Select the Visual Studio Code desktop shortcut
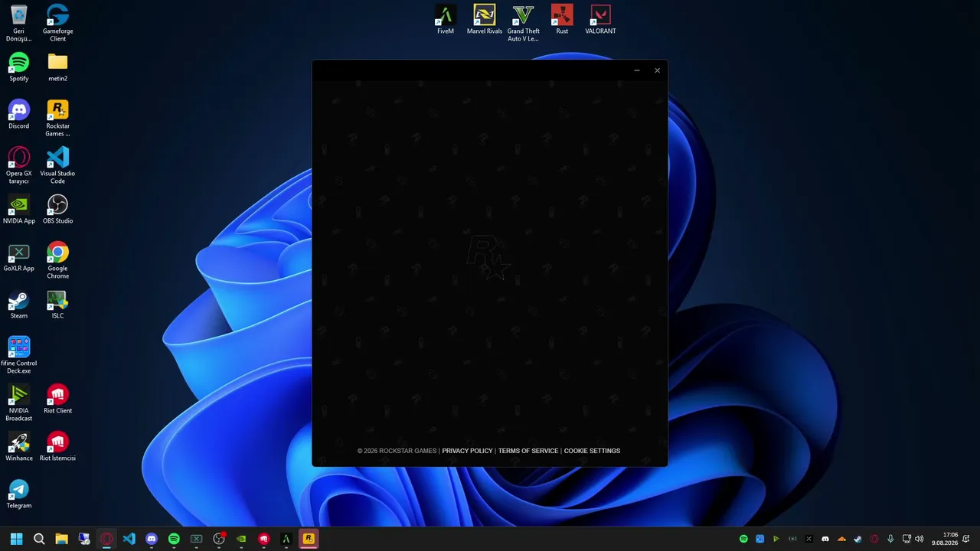980x551 pixels. click(57, 166)
